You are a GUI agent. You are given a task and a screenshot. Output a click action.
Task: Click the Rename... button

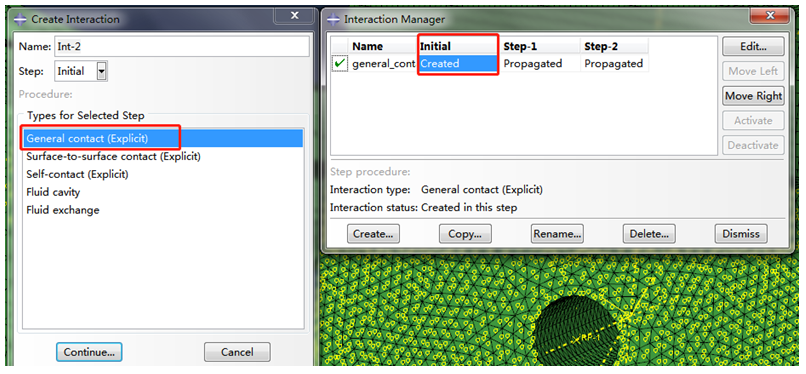point(557,234)
